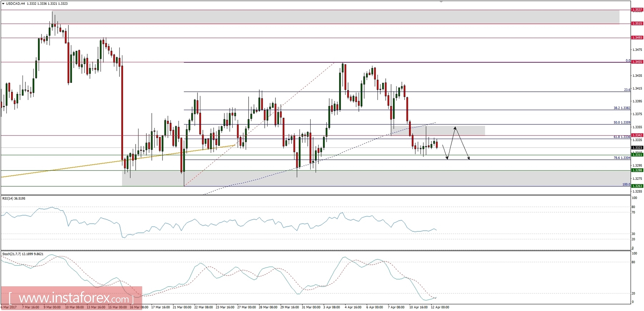Click the Fibonacci 50.0 1.3359 label
Image resolution: width=644 pixels, height=311 pixels.
[x=622, y=123]
